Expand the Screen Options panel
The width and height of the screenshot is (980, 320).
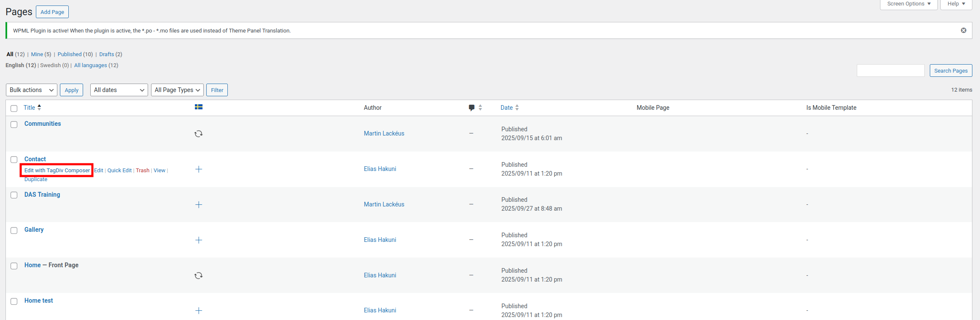pos(909,4)
